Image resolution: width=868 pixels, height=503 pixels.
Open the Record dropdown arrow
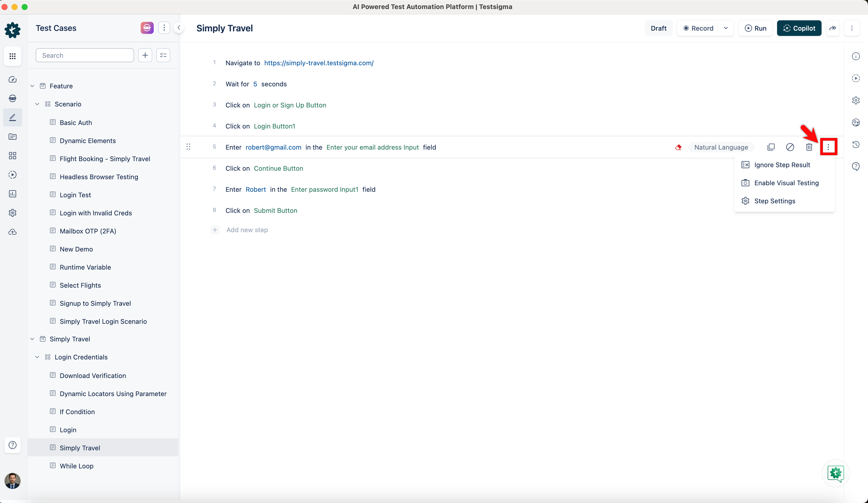point(726,28)
